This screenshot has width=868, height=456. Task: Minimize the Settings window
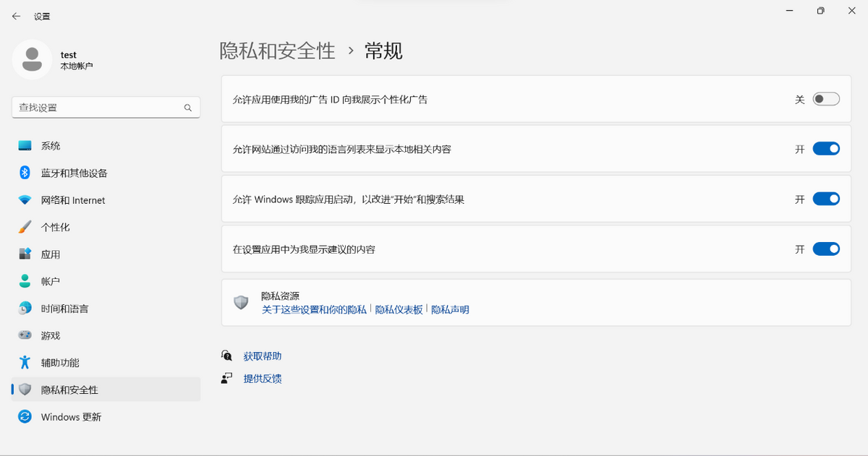pos(788,11)
